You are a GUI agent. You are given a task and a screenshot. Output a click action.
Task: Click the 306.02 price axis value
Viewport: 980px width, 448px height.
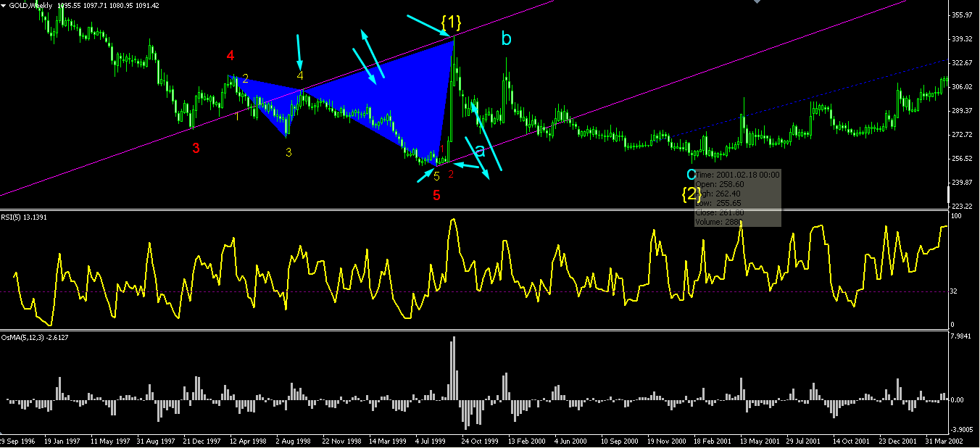tap(961, 87)
